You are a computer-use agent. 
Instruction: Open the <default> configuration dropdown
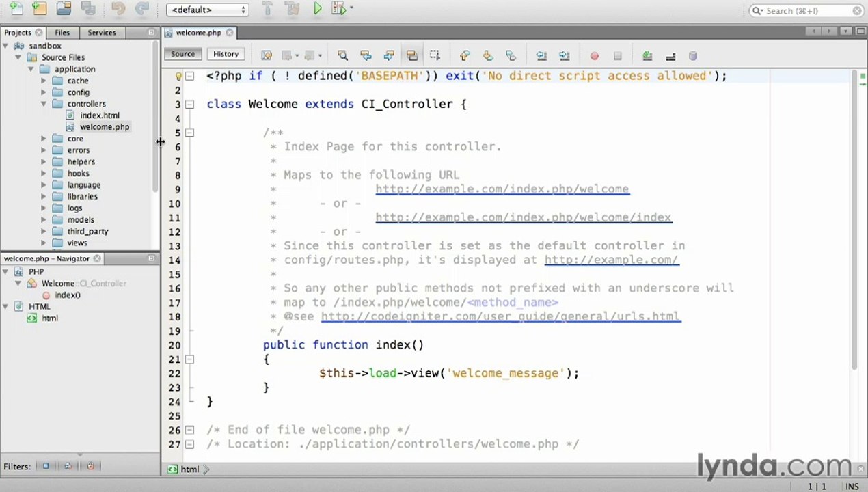pos(208,10)
